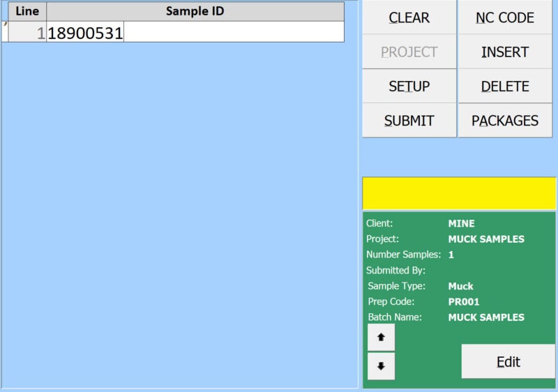This screenshot has width=558, height=392.
Task: Click the Number Samples label
Action: (404, 255)
